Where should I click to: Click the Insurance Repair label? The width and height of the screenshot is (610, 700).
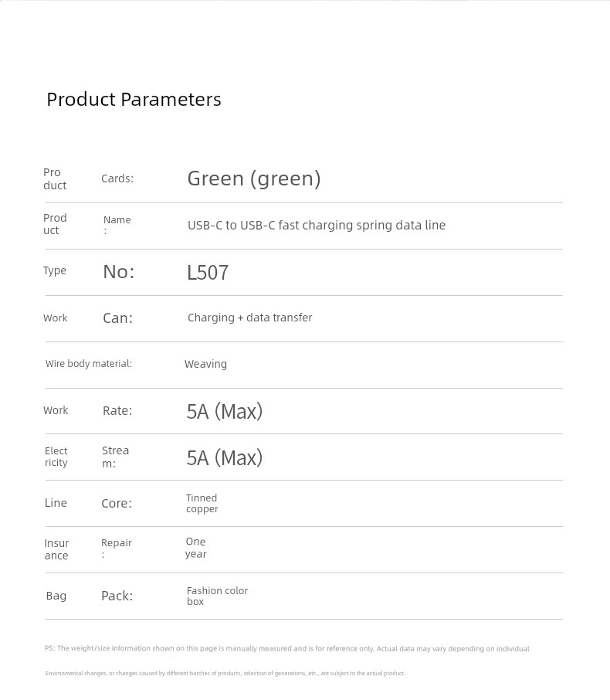pyautogui.click(x=88, y=549)
